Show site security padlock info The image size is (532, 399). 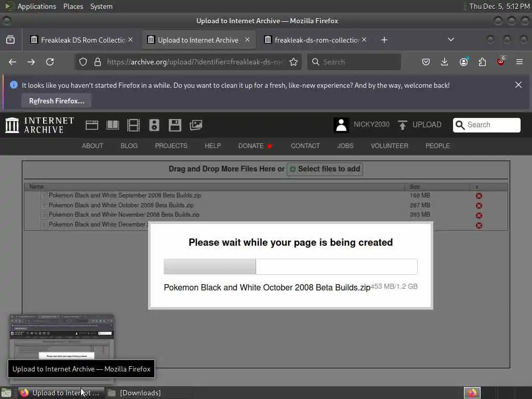point(98,62)
